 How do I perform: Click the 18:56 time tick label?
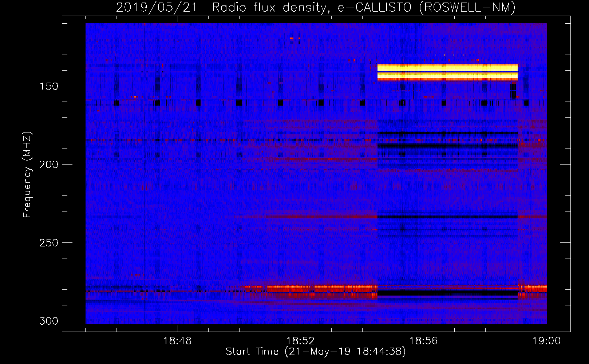click(x=423, y=341)
